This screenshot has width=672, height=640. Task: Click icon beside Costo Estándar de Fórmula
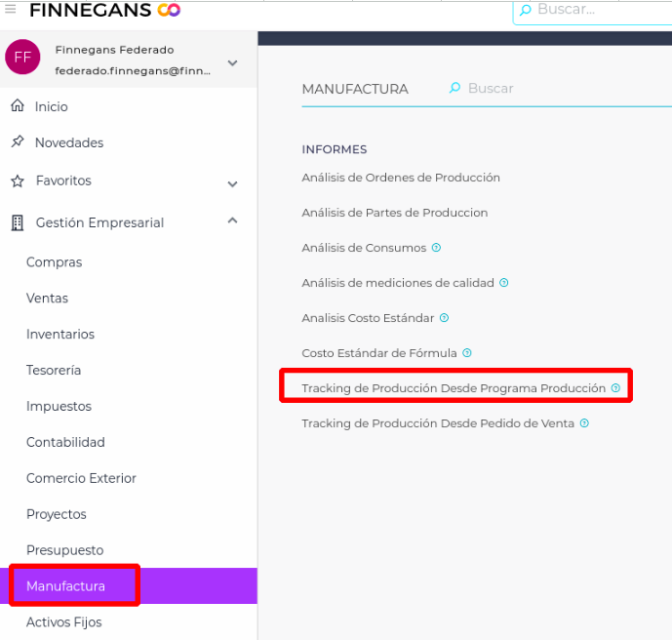(x=467, y=353)
